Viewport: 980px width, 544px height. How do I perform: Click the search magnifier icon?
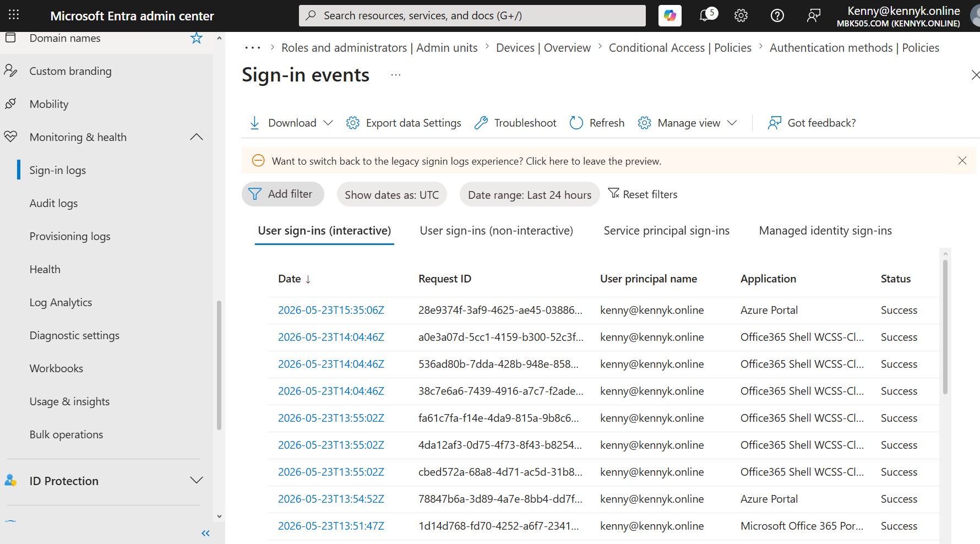tap(311, 15)
